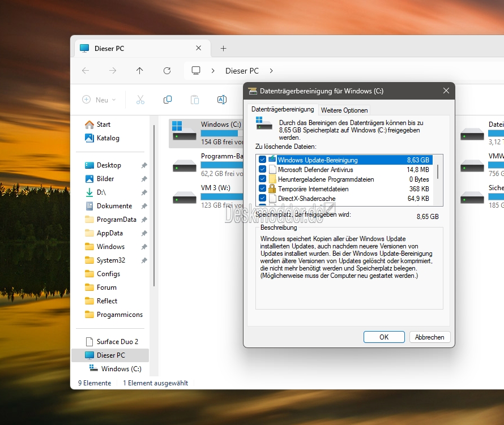Viewport: 504px width, 425px height.
Task: Click the Back arrow in Explorer
Action: 86,71
